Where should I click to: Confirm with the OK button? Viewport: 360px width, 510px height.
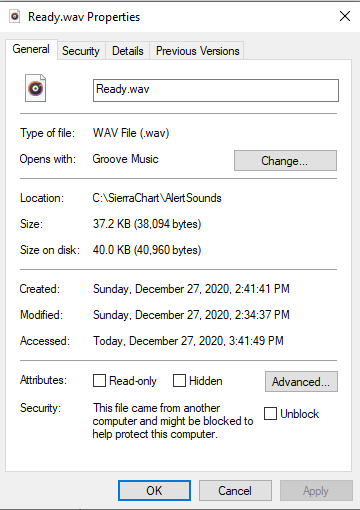(154, 491)
